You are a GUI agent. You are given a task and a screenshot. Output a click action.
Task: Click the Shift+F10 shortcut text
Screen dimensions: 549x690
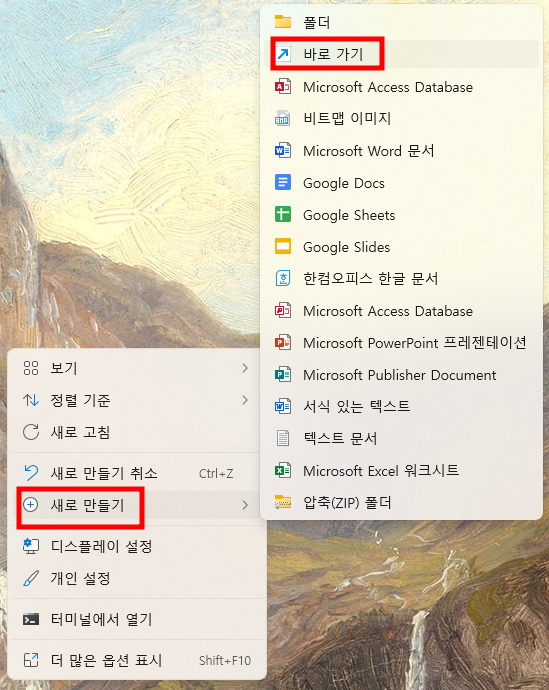coord(225,660)
